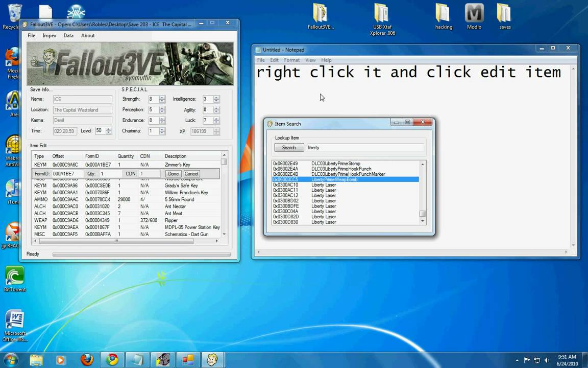Launch the Modio desktop shortcut
The width and height of the screenshot is (588, 368).
(x=474, y=17)
